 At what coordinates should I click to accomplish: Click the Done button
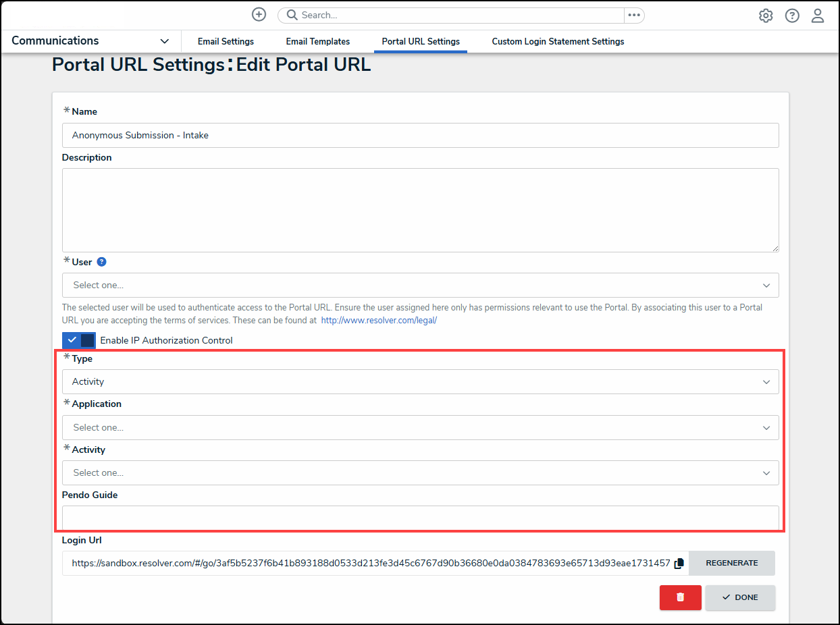pos(740,597)
